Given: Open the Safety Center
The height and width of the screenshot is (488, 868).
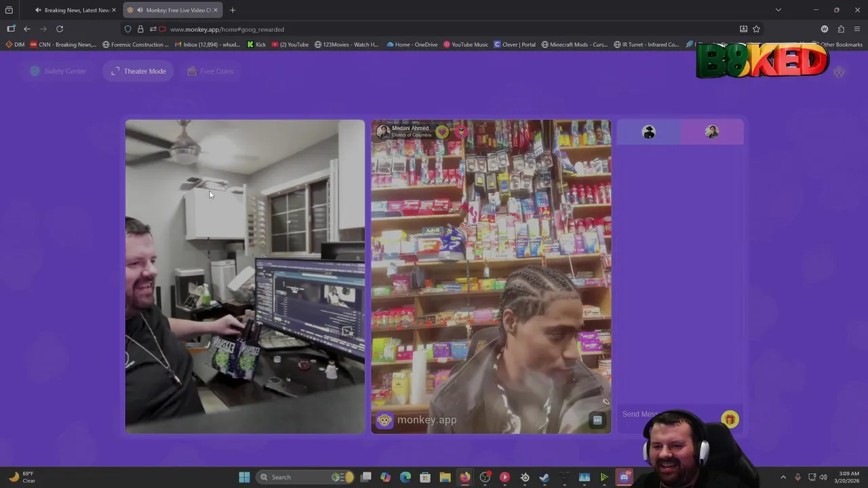Looking at the screenshot, I should [58, 71].
